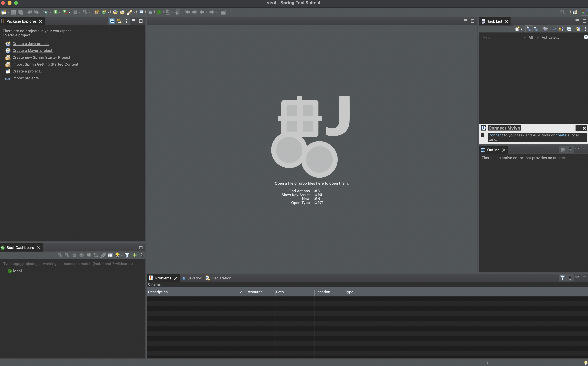The width and height of the screenshot is (588, 366).
Task: Expand the Debug configurations dropdown arrow
Action: [x=50, y=12]
